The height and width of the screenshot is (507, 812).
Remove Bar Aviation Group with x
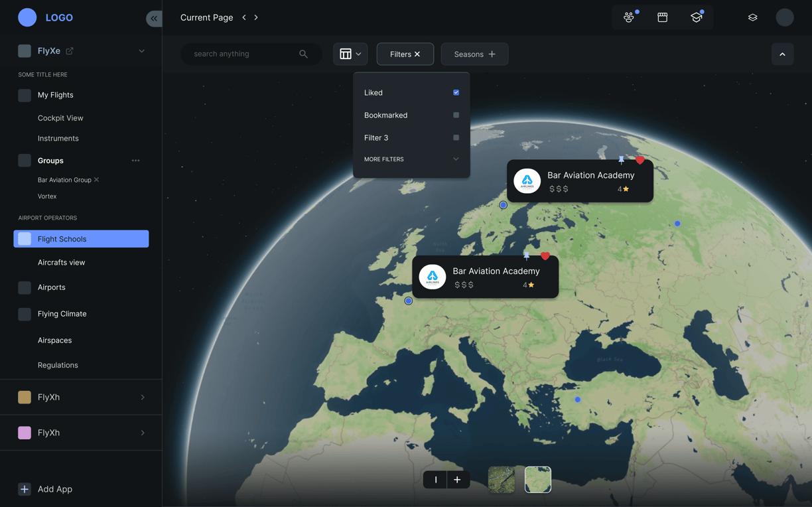click(x=96, y=180)
